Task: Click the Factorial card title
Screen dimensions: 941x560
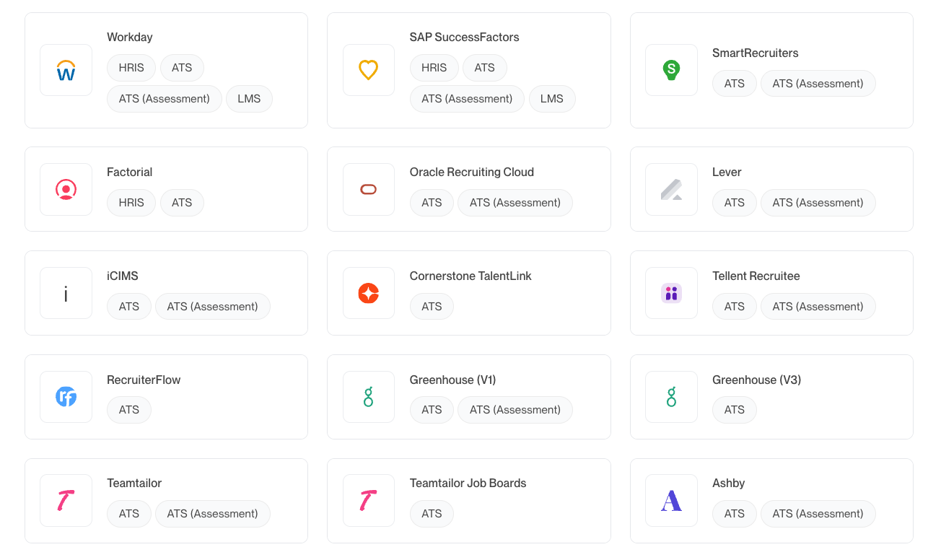Action: pos(129,172)
